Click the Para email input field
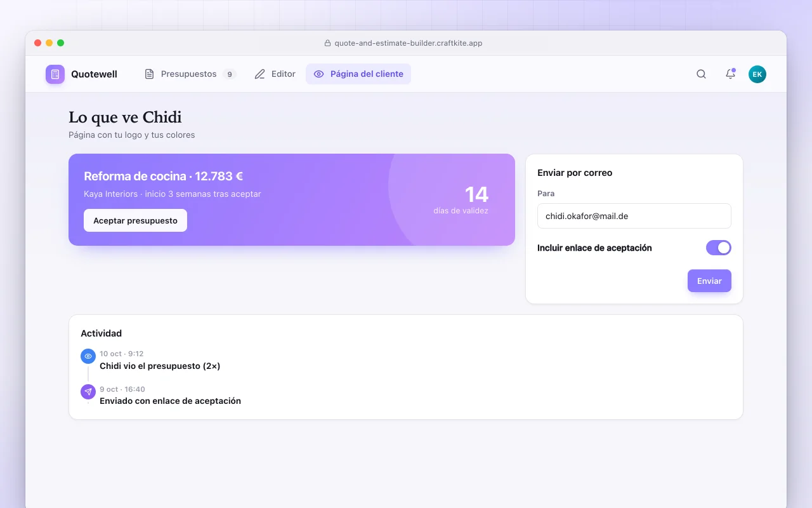Screen dimensions: 812x508 [x=634, y=216]
